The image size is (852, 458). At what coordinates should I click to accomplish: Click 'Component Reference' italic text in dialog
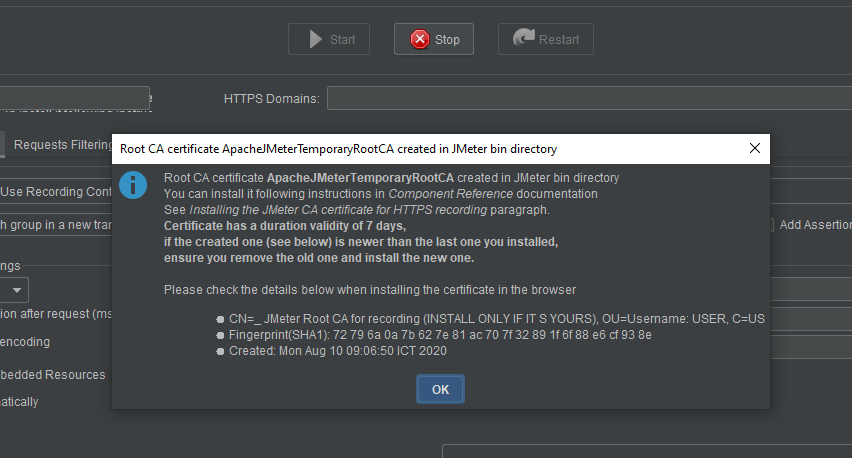click(x=450, y=194)
